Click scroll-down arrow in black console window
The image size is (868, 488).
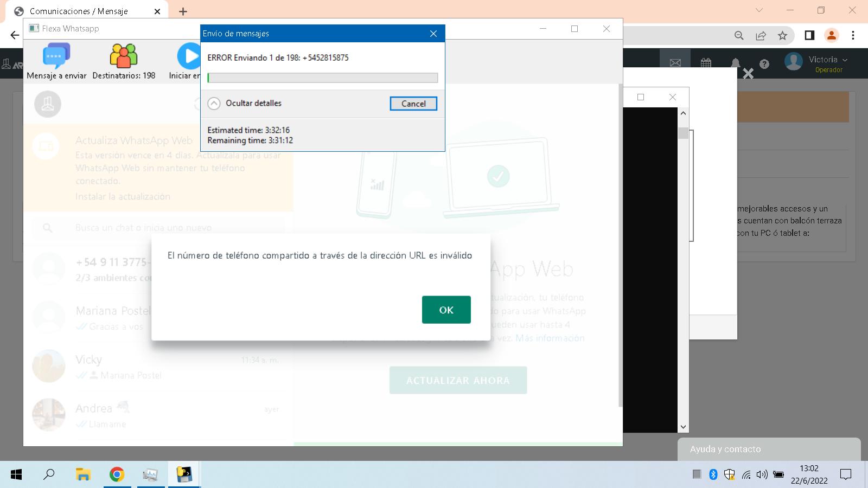click(683, 427)
